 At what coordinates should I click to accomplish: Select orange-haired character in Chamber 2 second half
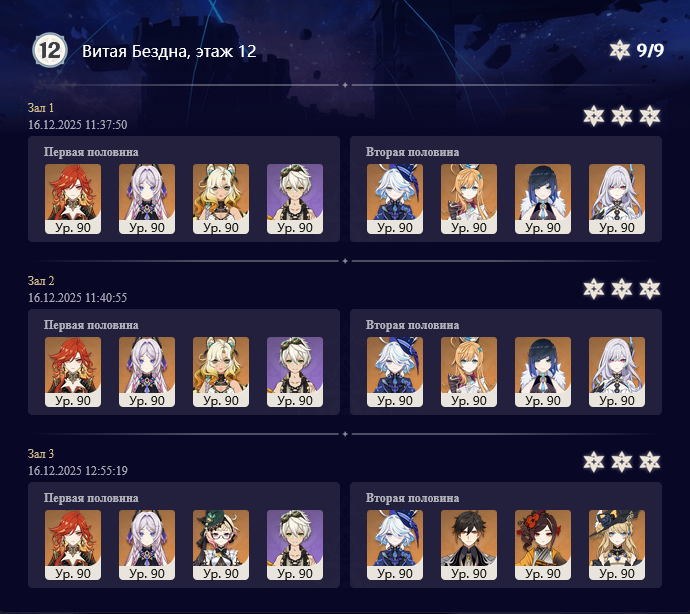469,372
